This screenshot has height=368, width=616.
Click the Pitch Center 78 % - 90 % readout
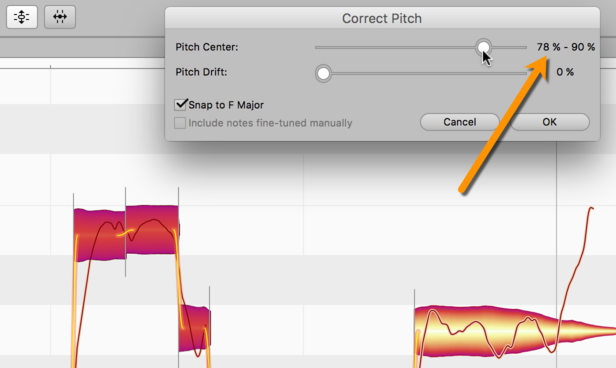click(x=566, y=47)
